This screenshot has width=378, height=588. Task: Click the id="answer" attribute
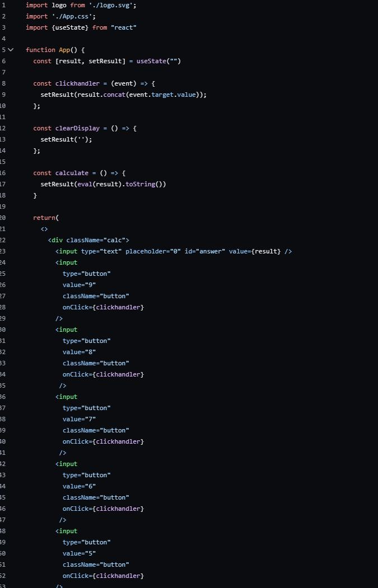click(x=205, y=251)
